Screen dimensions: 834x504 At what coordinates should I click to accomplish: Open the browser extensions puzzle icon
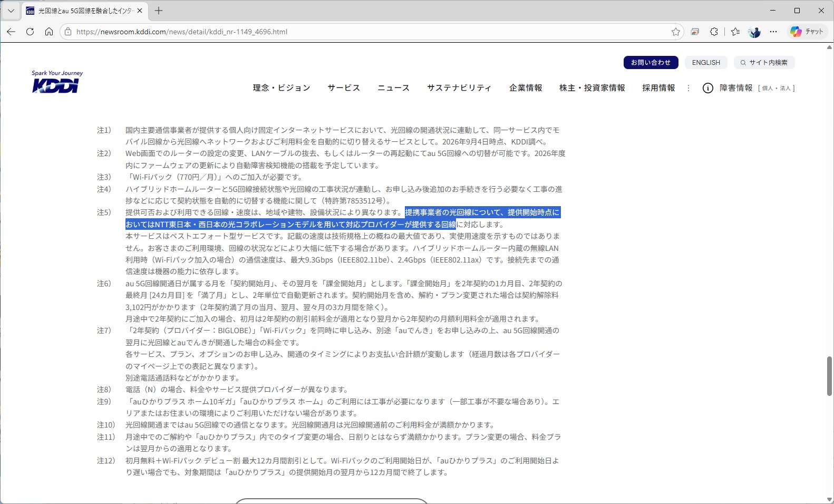click(714, 32)
